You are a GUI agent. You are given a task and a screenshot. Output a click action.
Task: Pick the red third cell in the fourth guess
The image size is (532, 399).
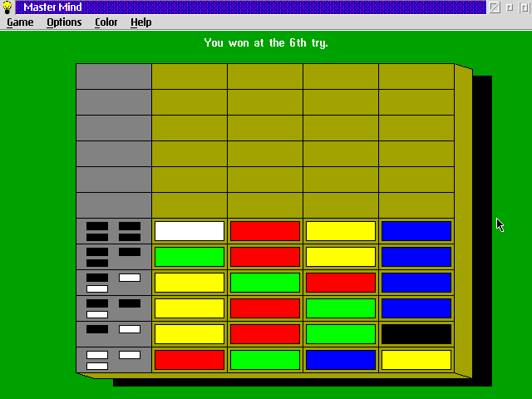point(341,283)
